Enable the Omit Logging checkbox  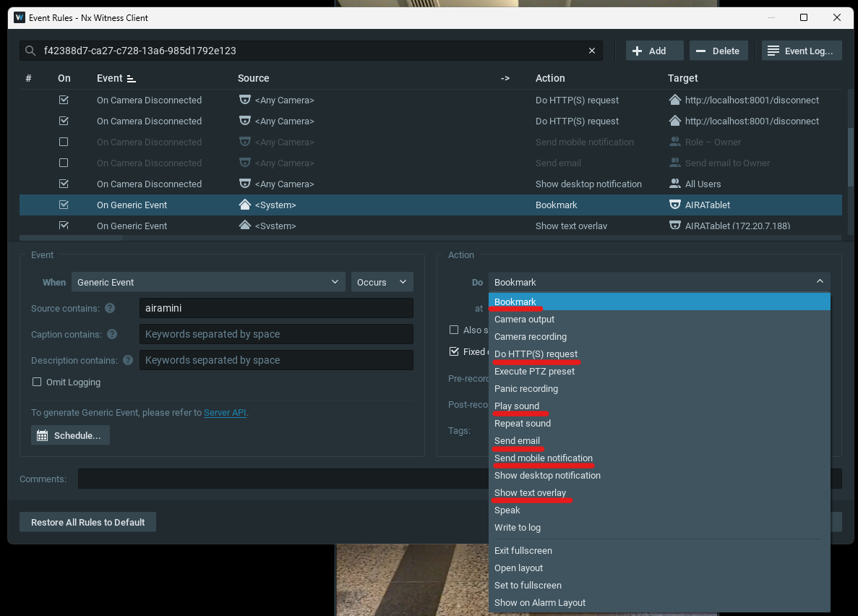37,382
